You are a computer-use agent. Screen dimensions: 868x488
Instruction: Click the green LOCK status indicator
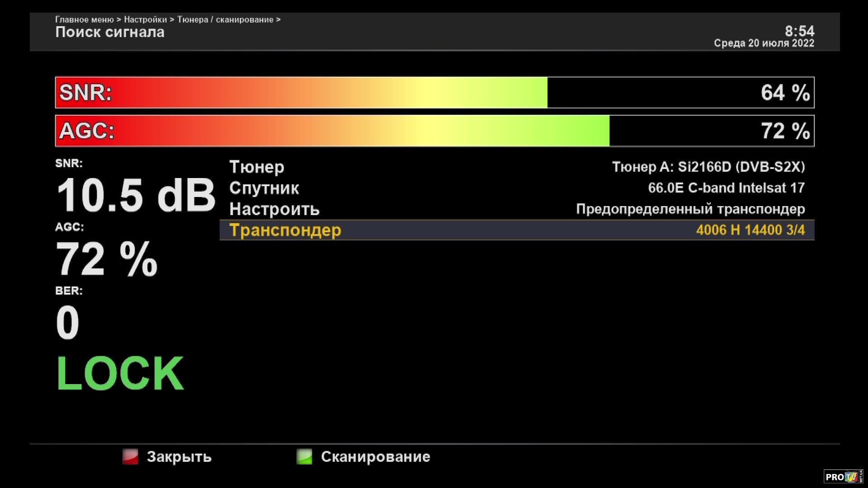120,374
